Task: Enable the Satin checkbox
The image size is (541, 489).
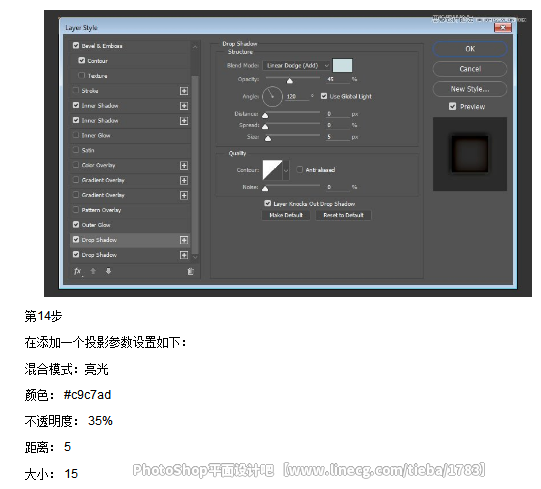Action: click(76, 150)
